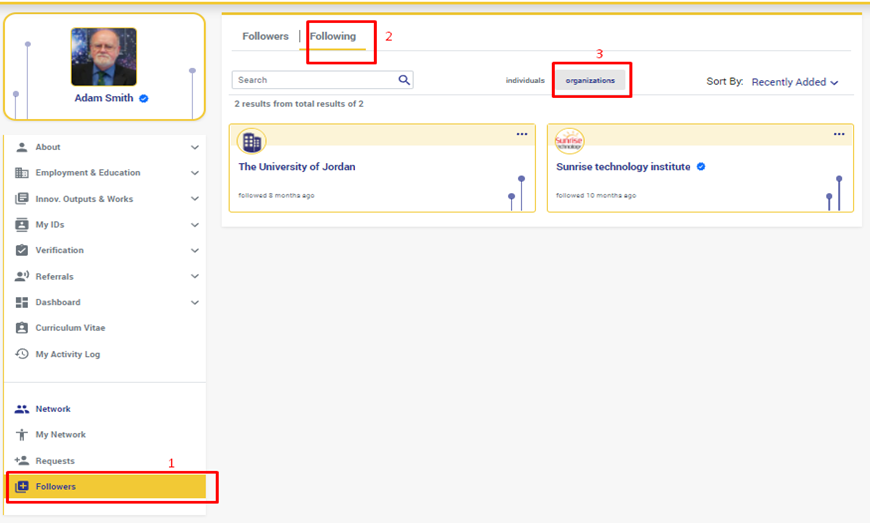
Task: Open My Network in the sidebar
Action: tap(60, 435)
